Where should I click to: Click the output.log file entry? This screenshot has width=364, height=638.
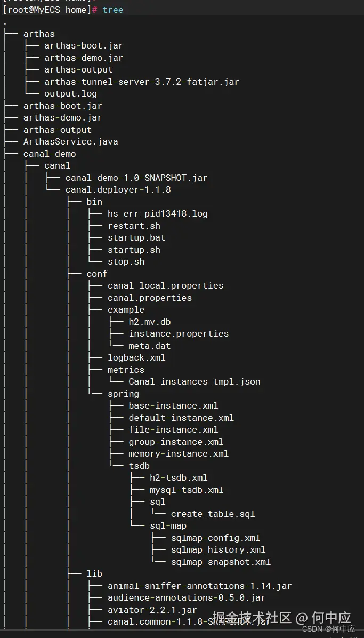click(70, 94)
